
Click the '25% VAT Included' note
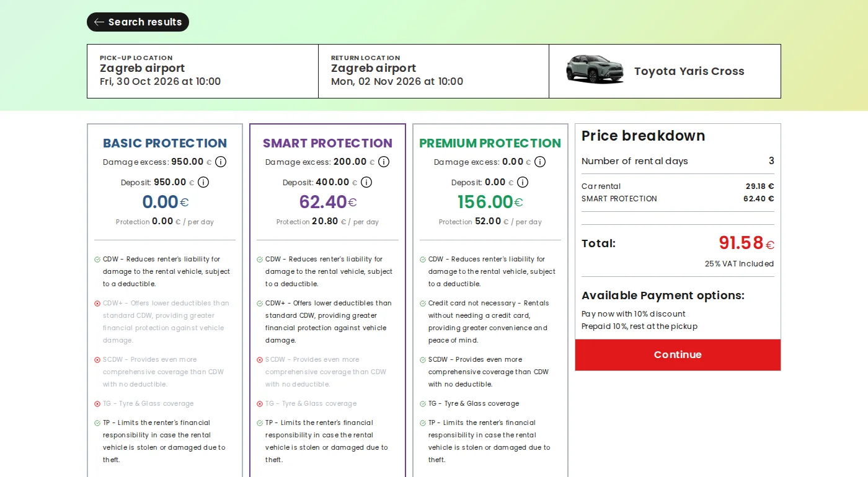[x=739, y=264]
